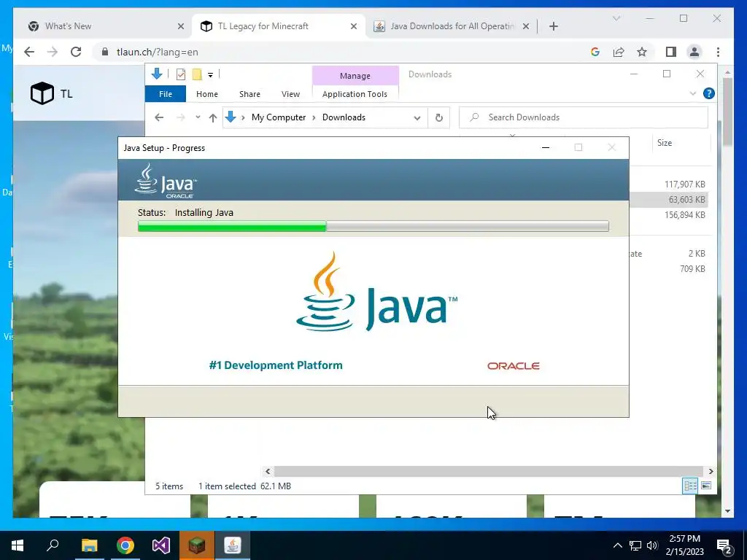747x560 pixels.
Task: Open Minecraft launcher taskbar icon
Action: 197,545
